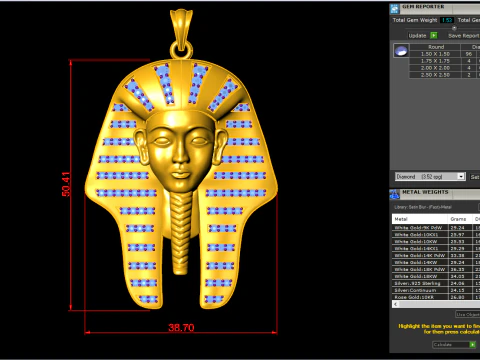Click the Gem Reporter panel icon
Image resolution: width=480 pixels, height=360 pixels.
tap(395, 9)
